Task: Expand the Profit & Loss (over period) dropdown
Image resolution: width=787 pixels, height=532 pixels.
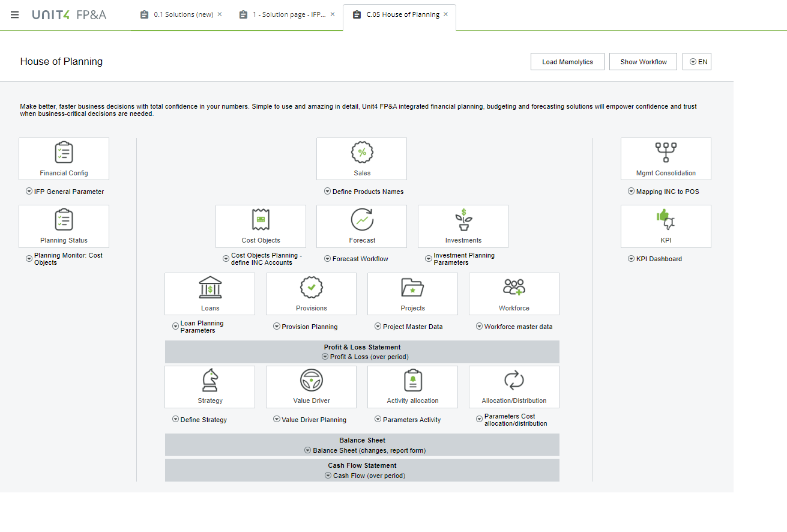Action: [x=325, y=357]
